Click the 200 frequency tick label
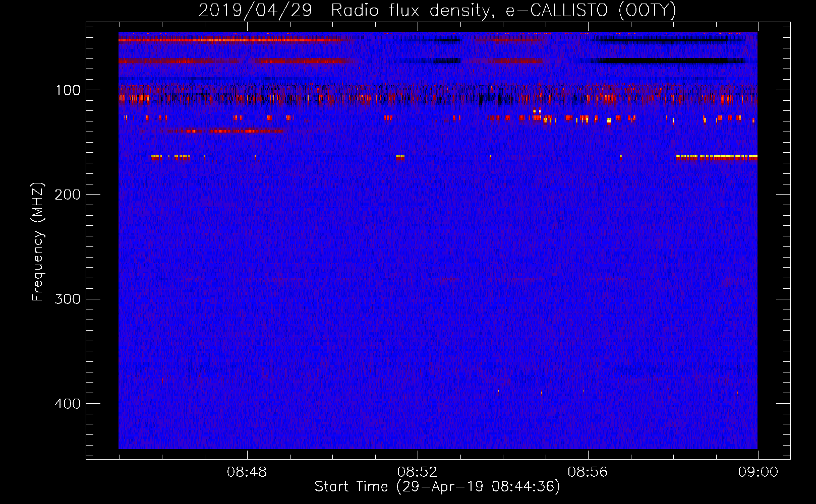 pos(68,195)
